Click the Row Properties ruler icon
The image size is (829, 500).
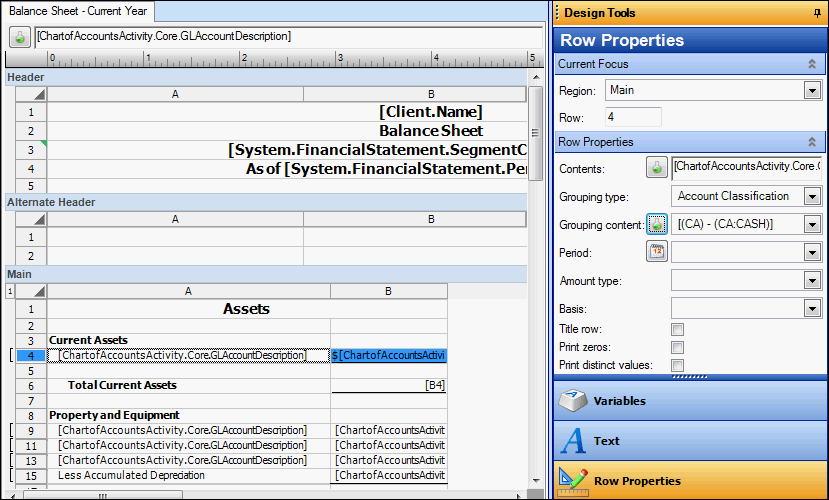[573, 480]
